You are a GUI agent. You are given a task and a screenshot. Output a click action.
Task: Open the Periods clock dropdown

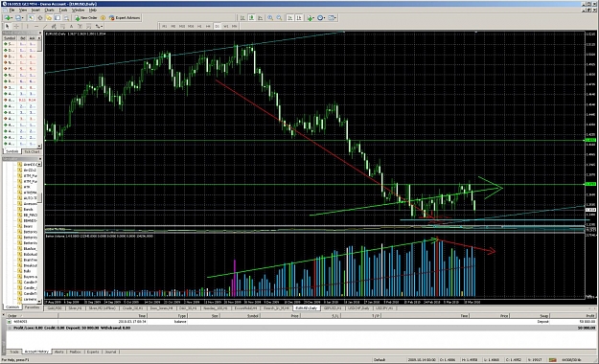coord(321,17)
